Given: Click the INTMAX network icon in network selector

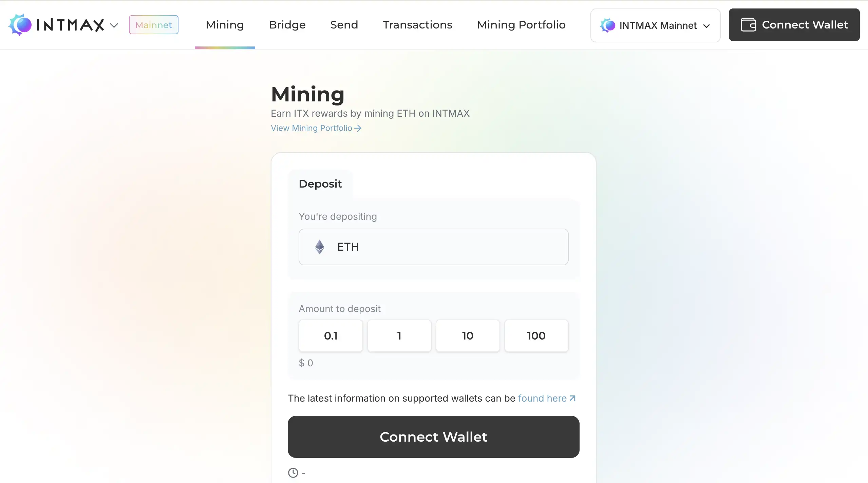Looking at the screenshot, I should tap(607, 25).
